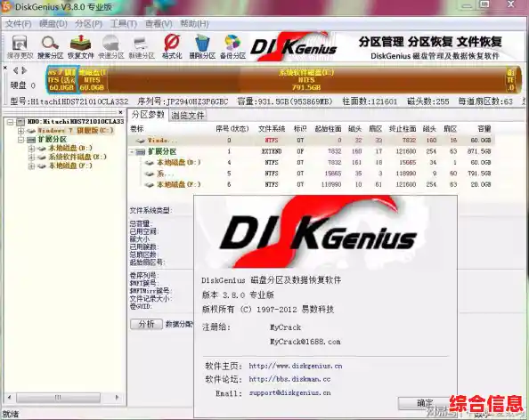Open the 分区(P) menu
Viewport: 529px width, 420px height.
[88, 24]
